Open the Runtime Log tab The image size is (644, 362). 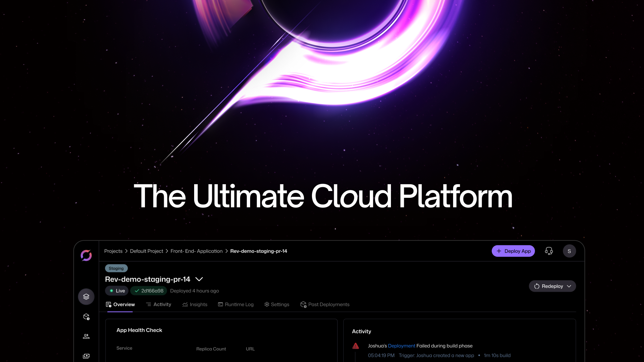(236, 305)
